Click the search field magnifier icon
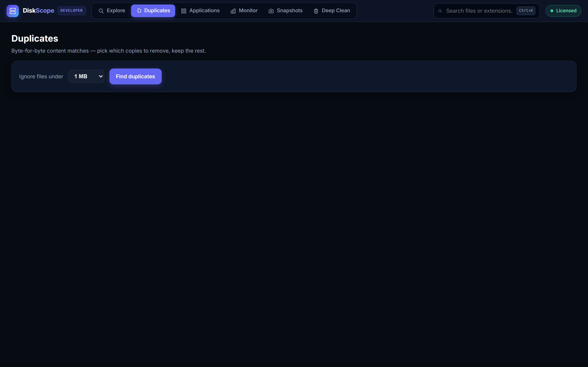 click(440, 11)
